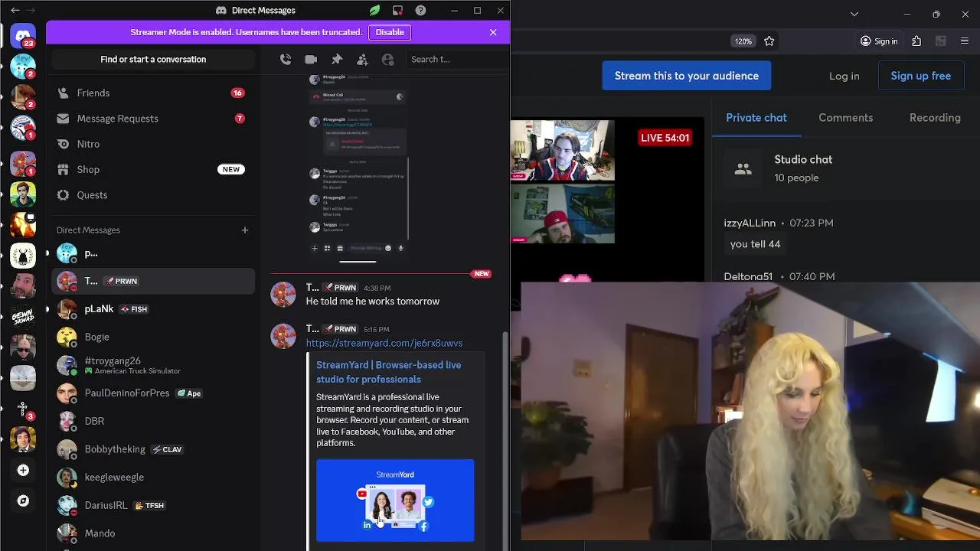Screen dimensions: 980x551
Task: Open Nitro page
Action: click(153, 144)
